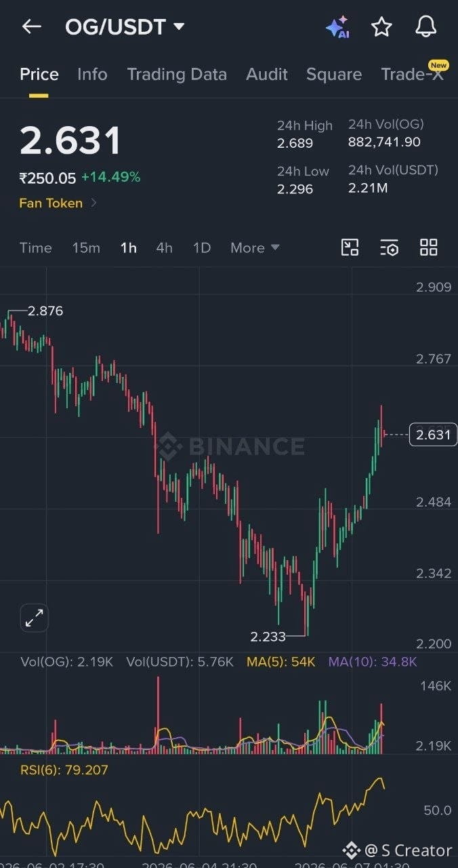Open the Trading Data tab
The height and width of the screenshot is (868, 458).
[x=177, y=75]
